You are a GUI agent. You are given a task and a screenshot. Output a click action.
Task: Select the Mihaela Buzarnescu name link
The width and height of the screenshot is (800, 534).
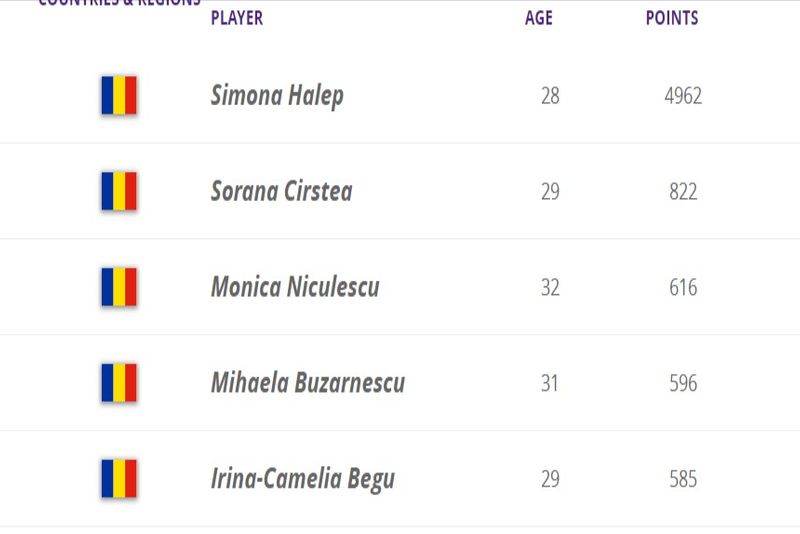coord(307,383)
